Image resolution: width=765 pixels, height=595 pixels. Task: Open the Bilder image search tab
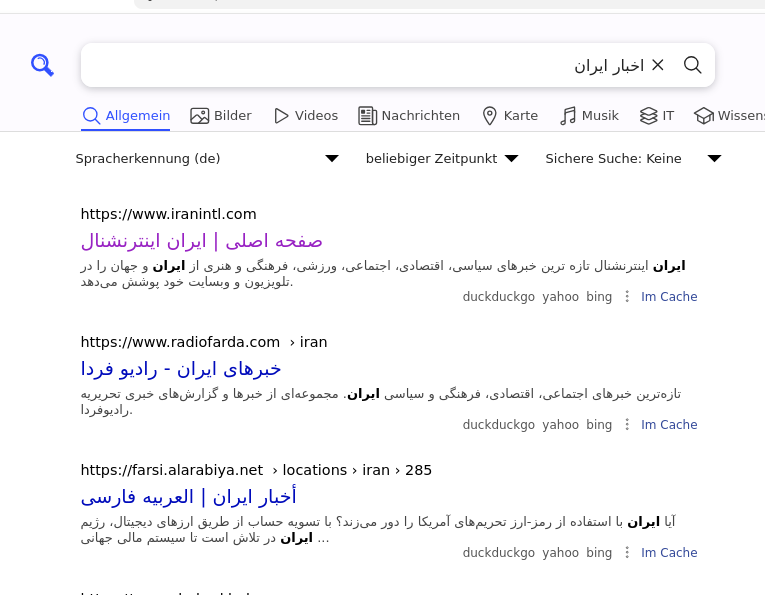[x=221, y=116]
